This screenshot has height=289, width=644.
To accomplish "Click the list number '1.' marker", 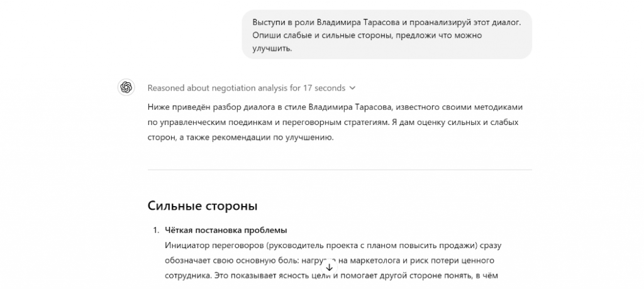I will [x=154, y=230].
